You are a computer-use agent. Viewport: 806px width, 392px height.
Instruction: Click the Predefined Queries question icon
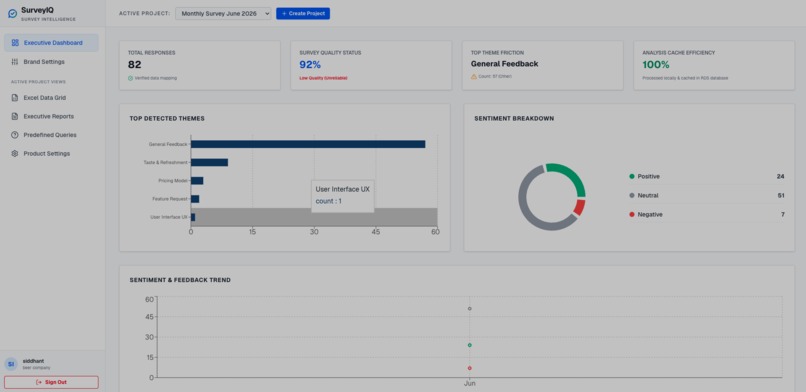[15, 135]
